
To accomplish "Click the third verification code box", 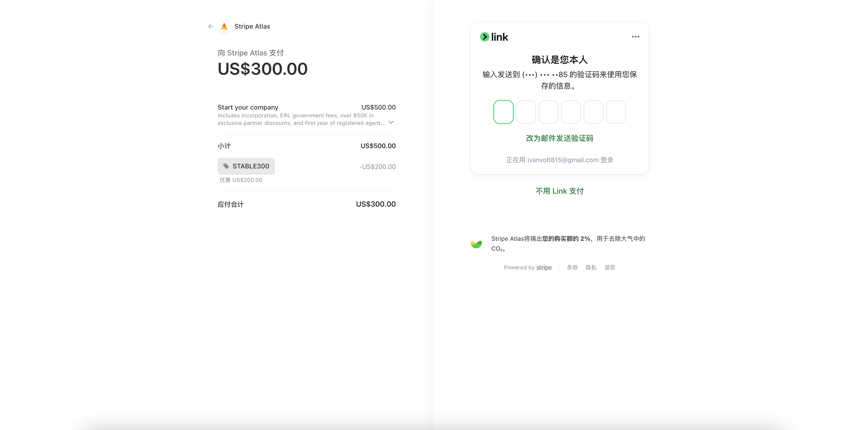I will click(x=548, y=112).
